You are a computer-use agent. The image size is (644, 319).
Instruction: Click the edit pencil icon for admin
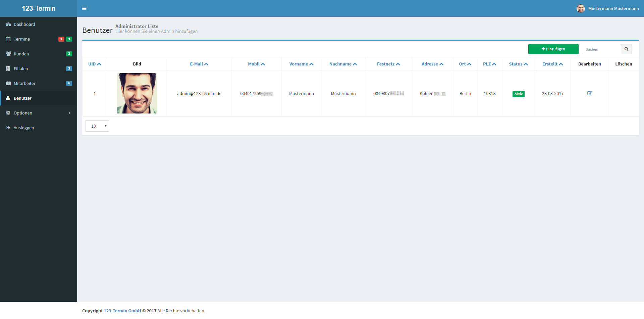coord(589,93)
